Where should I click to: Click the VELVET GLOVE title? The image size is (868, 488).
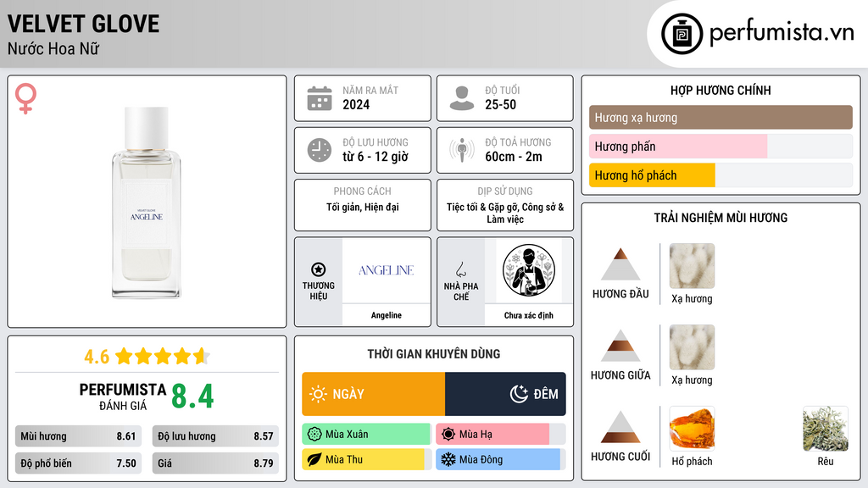84,24
